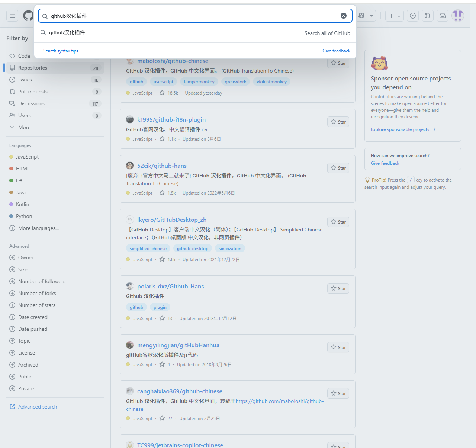
Task: Clear the search box text
Action: [344, 16]
